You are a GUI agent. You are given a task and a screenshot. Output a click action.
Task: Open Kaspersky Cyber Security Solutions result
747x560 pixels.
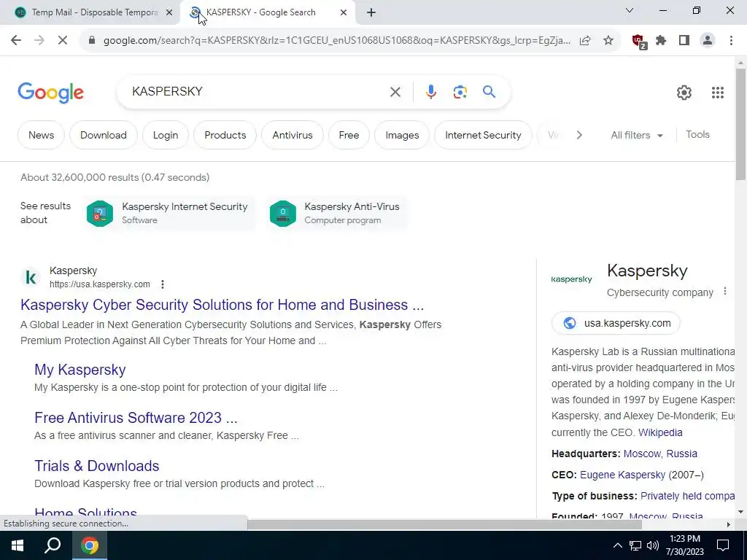point(222,305)
